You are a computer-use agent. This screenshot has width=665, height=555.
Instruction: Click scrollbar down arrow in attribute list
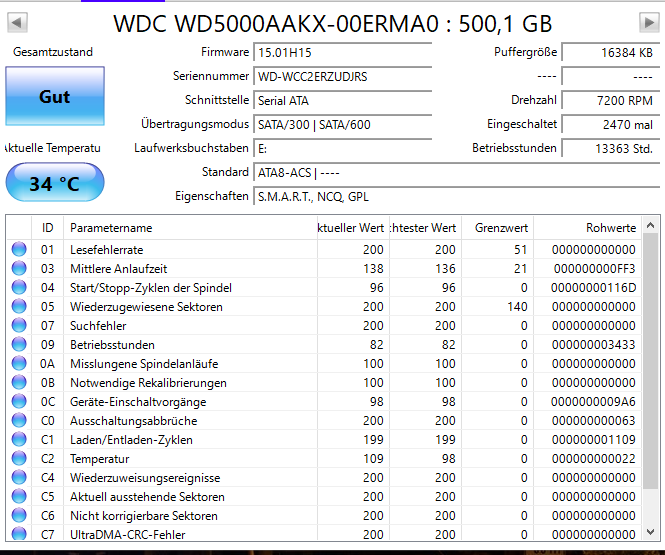pos(651,532)
